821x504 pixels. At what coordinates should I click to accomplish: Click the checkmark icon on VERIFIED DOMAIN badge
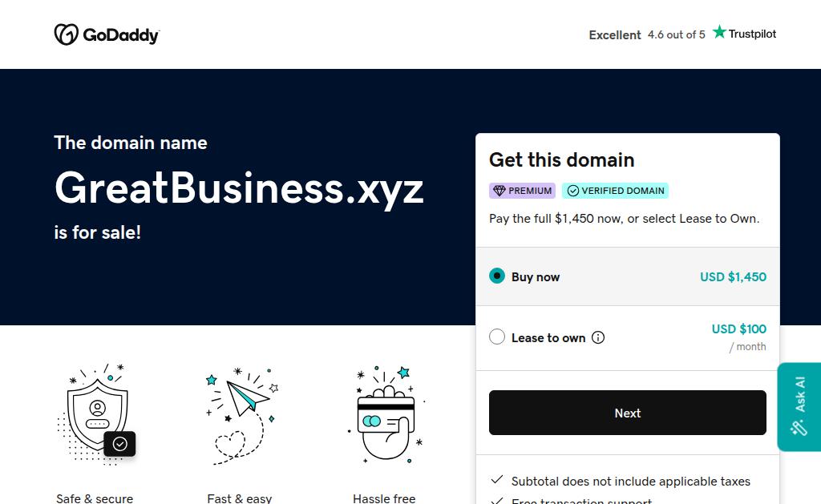pos(573,191)
